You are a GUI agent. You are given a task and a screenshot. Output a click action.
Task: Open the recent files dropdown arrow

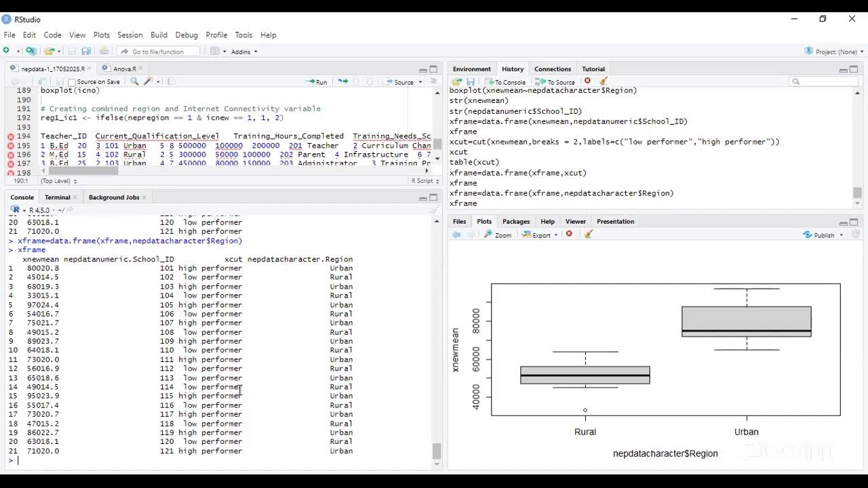(59, 52)
